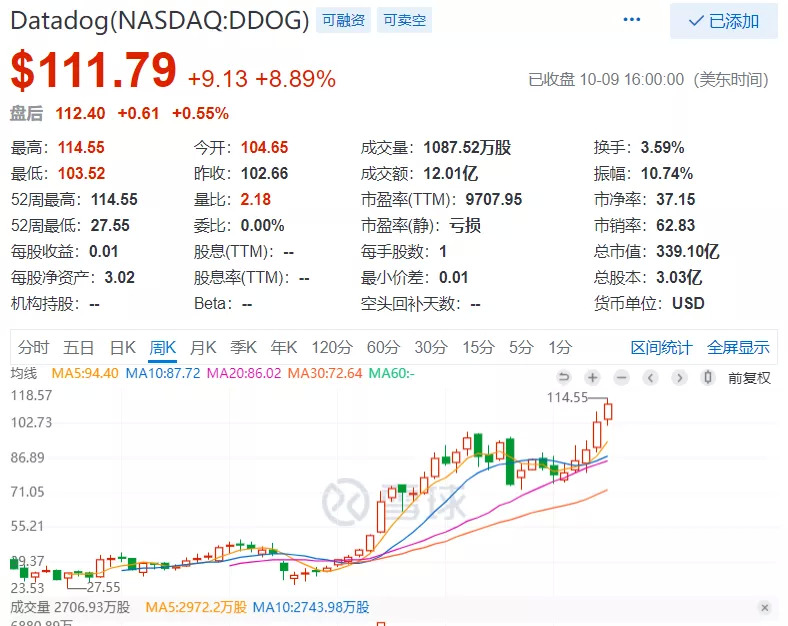Click the MA30:72.64 moving average label
Viewport: 788px width, 626px height.
click(x=325, y=373)
